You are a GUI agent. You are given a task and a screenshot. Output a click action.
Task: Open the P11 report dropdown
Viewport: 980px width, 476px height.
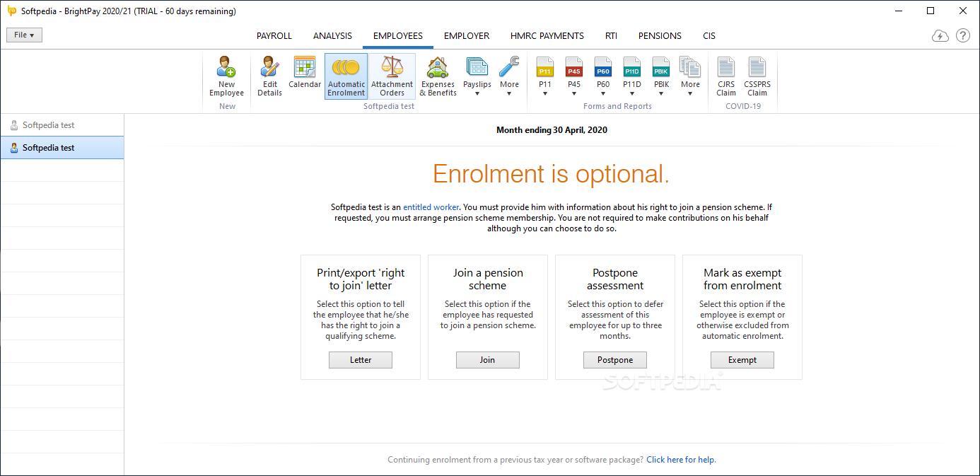point(545,76)
